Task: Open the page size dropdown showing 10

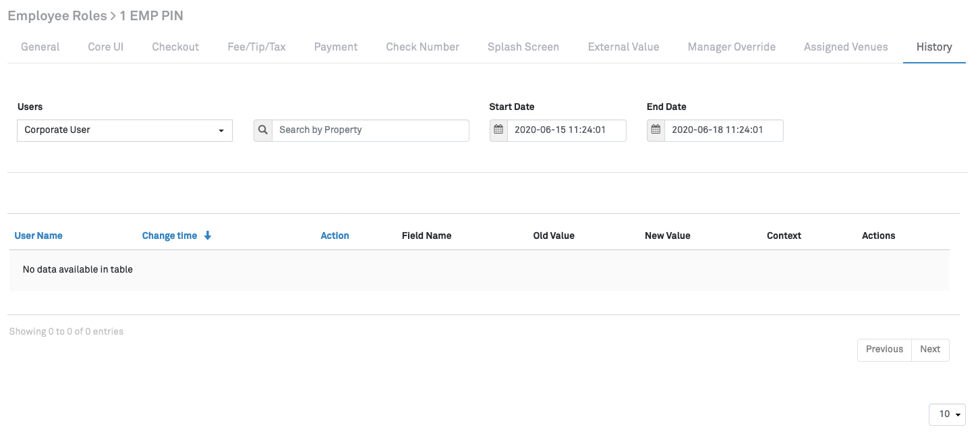Action: click(947, 414)
